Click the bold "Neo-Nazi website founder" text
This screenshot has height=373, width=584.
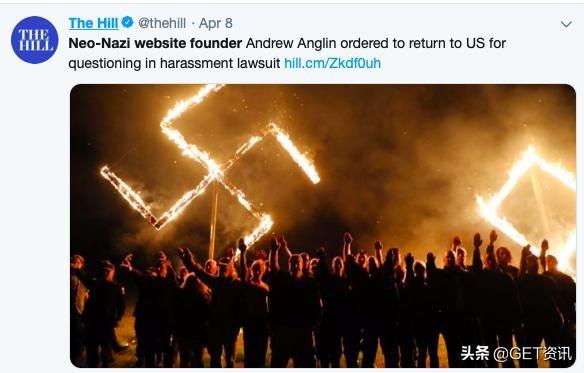[155, 43]
